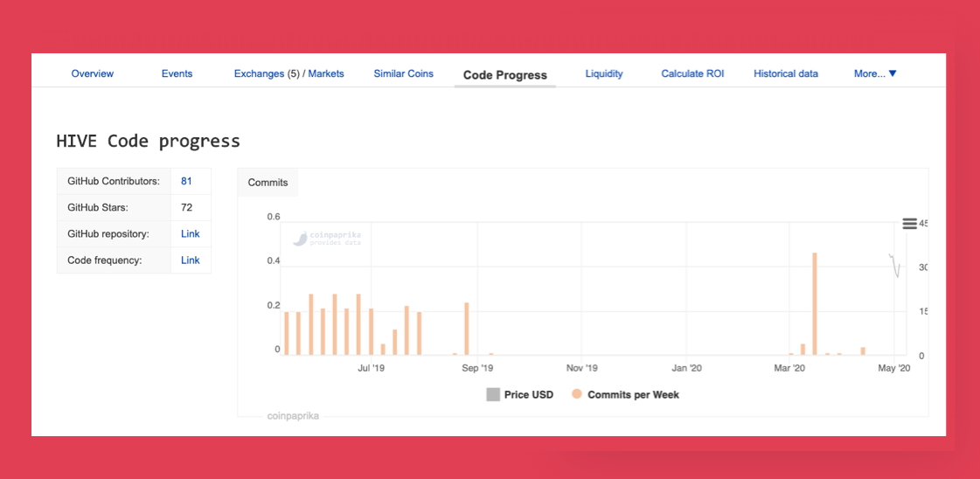Click the coinpaprika chart credit text

coord(293,415)
